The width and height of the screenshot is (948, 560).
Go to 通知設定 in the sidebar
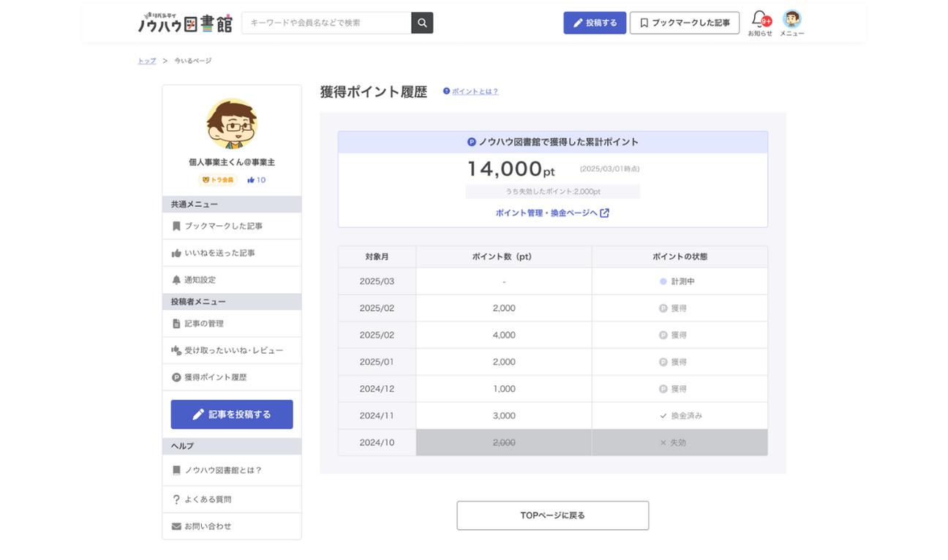(x=200, y=280)
